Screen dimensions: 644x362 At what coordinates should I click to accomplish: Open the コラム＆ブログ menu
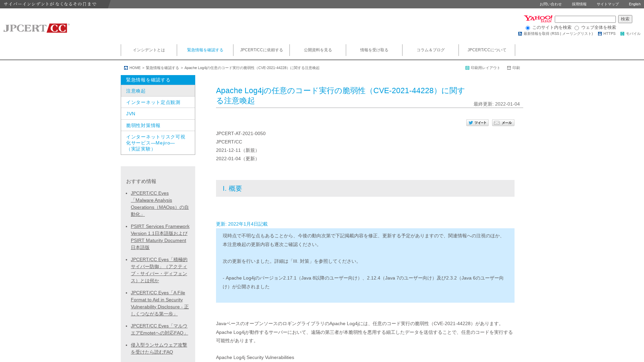click(431, 50)
